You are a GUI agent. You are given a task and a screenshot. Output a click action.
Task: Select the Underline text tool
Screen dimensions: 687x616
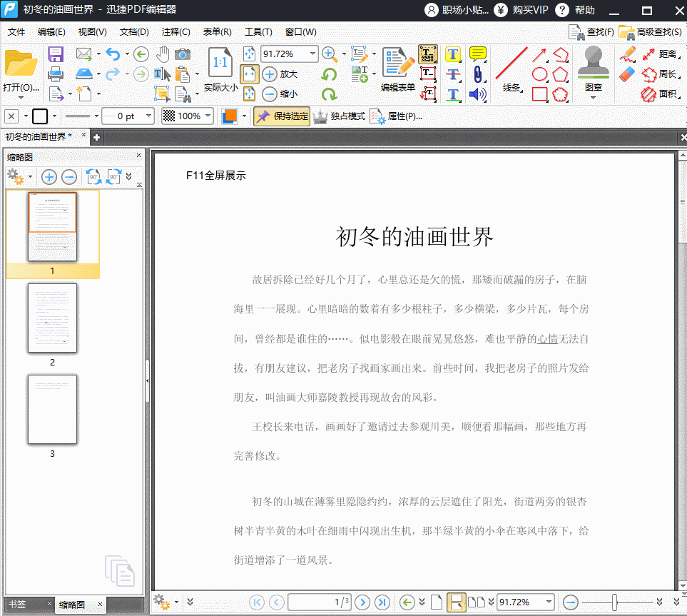pyautogui.click(x=452, y=94)
